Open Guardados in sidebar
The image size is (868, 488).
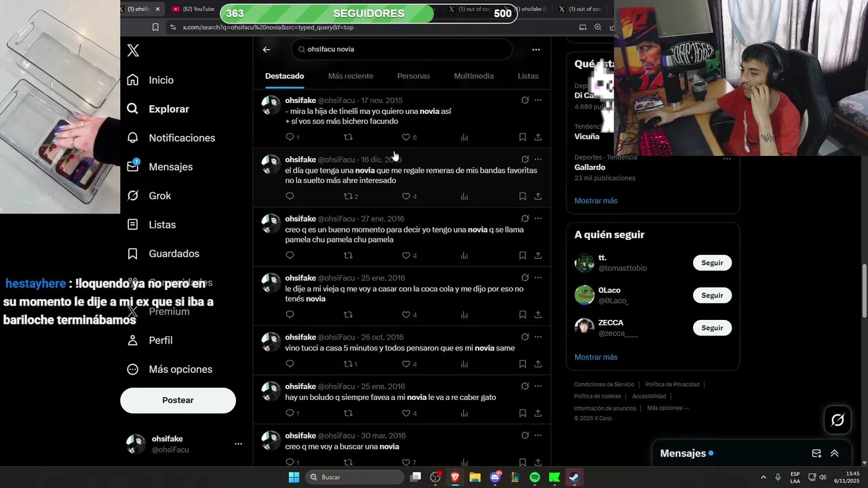(x=163, y=253)
